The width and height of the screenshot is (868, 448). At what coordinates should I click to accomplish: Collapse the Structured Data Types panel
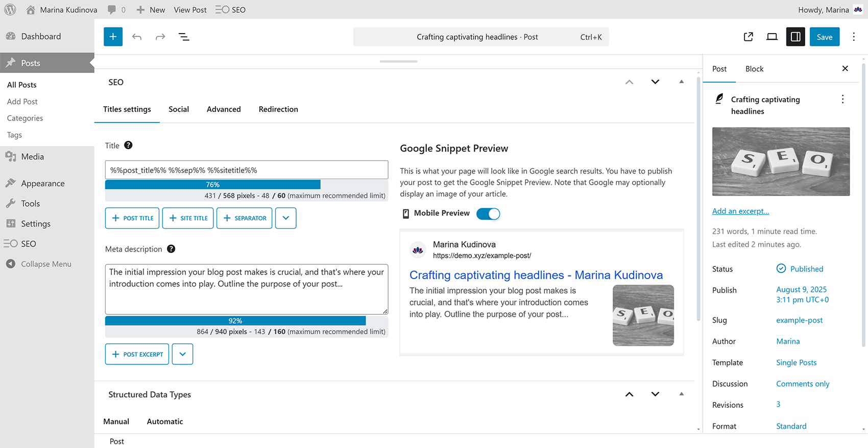[x=681, y=394]
